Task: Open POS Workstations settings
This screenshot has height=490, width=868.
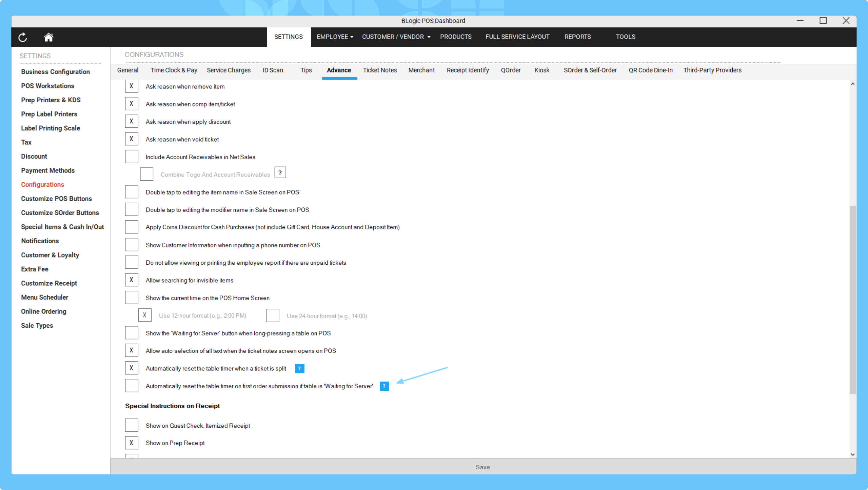Action: coord(47,86)
